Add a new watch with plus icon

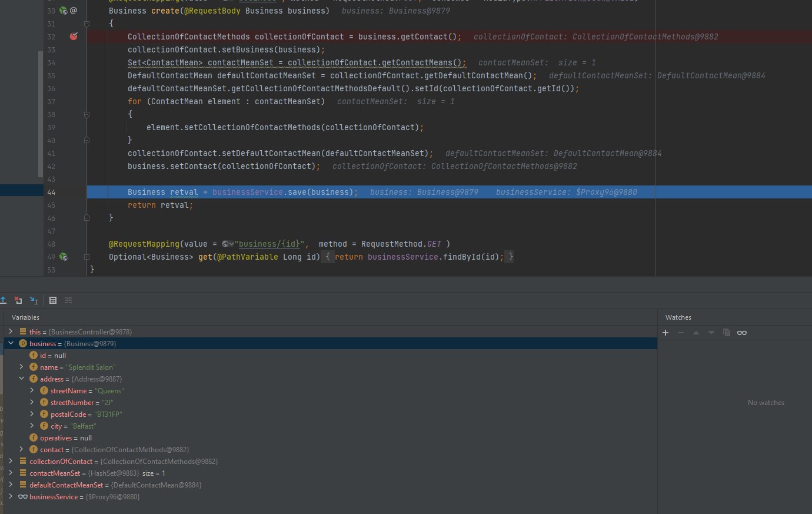665,333
